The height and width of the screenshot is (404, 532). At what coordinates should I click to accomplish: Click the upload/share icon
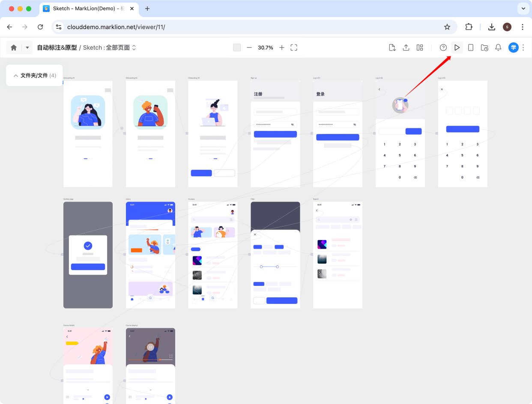406,48
